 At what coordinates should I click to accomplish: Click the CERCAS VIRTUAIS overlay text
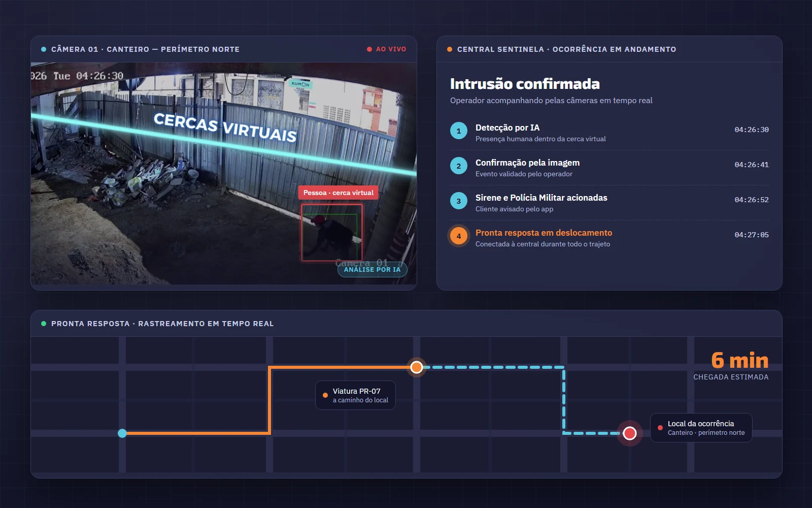pyautogui.click(x=225, y=127)
